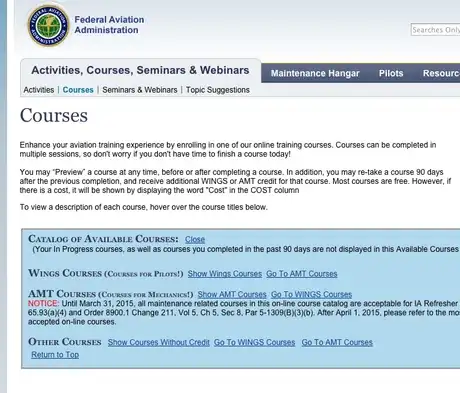
Task: Click the Show AMT Courses link
Action: tap(232, 294)
